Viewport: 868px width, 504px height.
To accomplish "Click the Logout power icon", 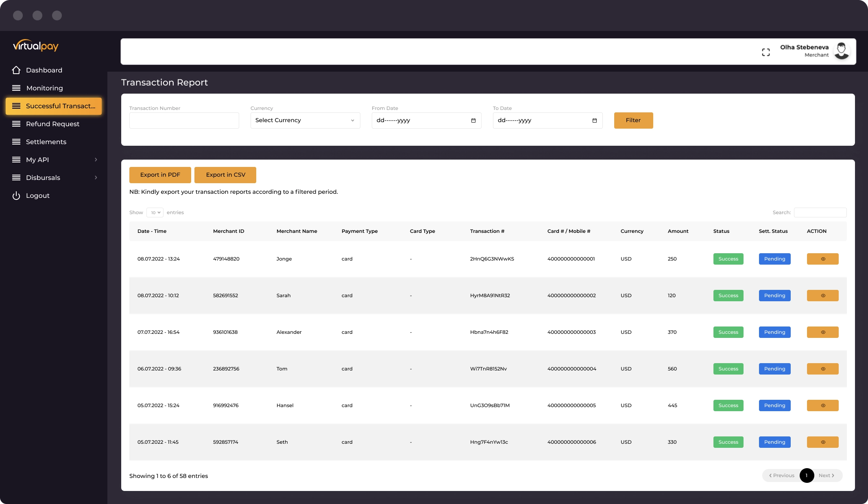I will [16, 196].
